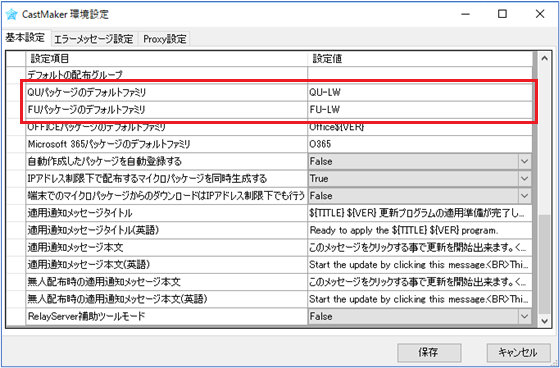Select the 基本設定 tab
The width and height of the screenshot is (560, 368).
(25, 38)
